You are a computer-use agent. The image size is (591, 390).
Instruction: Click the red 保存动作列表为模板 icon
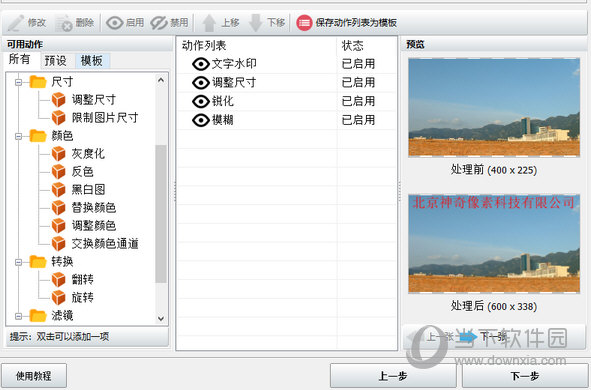tap(304, 23)
